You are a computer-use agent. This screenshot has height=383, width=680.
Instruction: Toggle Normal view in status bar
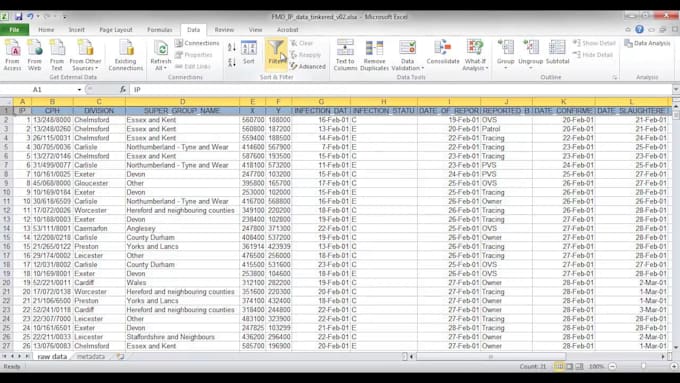coord(559,367)
